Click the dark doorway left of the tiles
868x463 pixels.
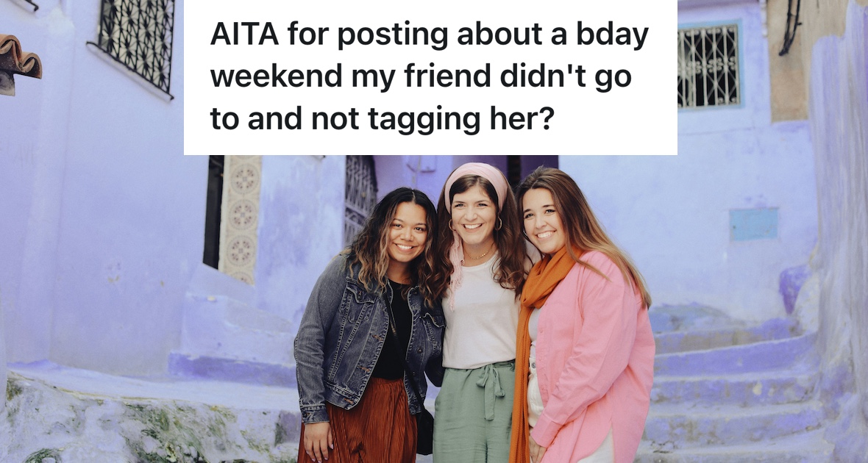213,212
